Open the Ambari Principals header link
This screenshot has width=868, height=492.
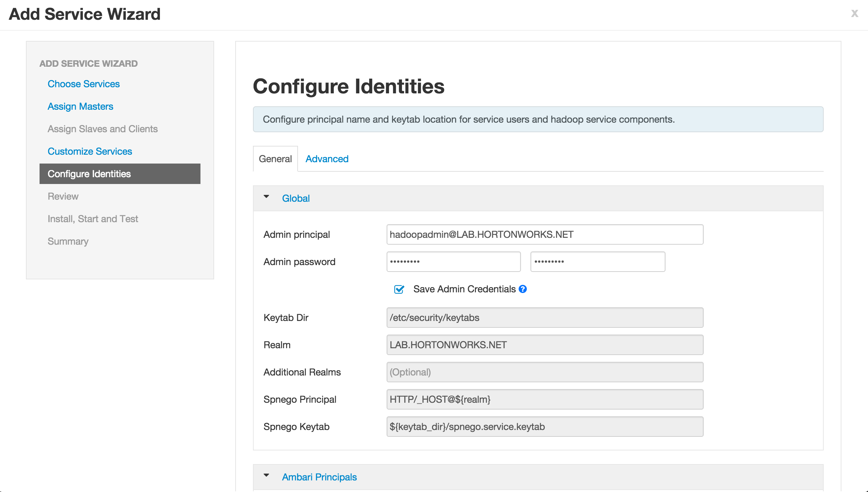coord(319,477)
